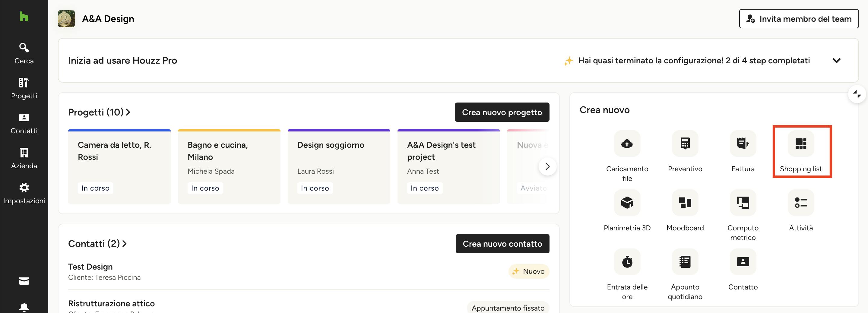Open the Houzz logo home icon
The height and width of the screenshot is (313, 868).
click(x=24, y=16)
